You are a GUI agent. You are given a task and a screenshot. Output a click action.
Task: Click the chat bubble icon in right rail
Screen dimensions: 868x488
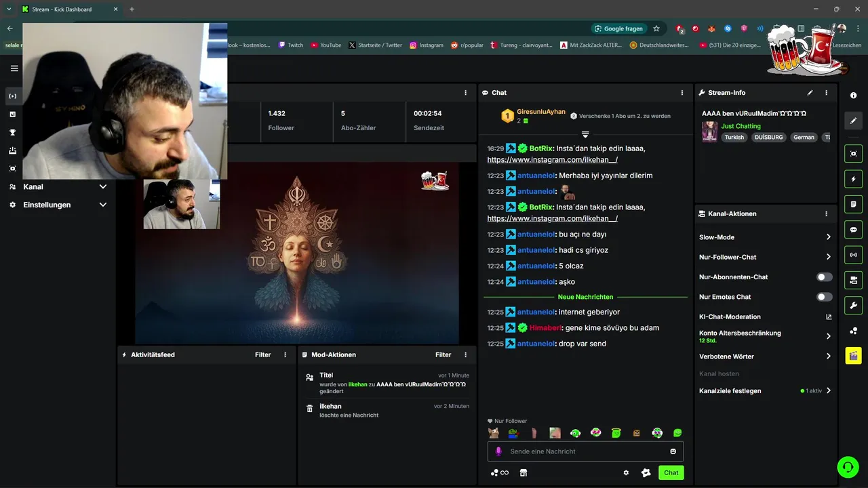pos(853,229)
